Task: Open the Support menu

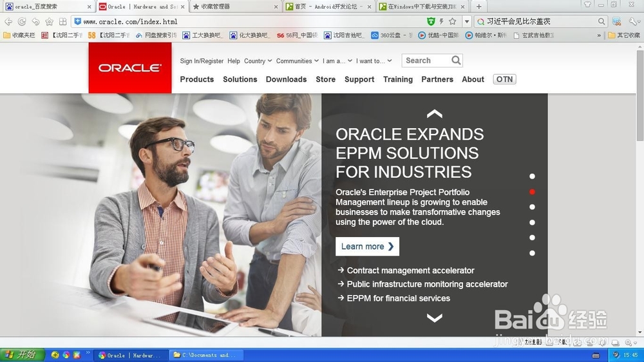Action: click(x=359, y=79)
